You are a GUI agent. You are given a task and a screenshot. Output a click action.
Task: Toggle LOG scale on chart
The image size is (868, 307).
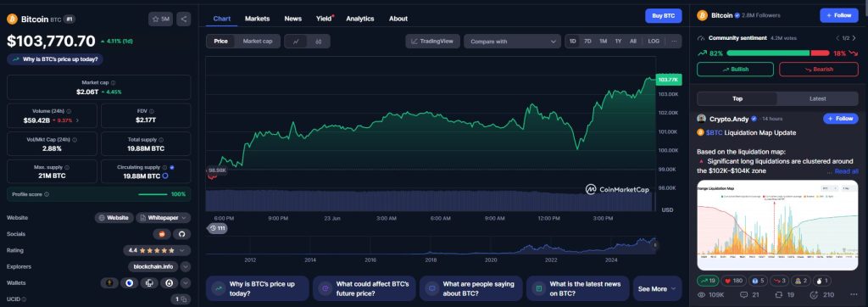click(654, 41)
